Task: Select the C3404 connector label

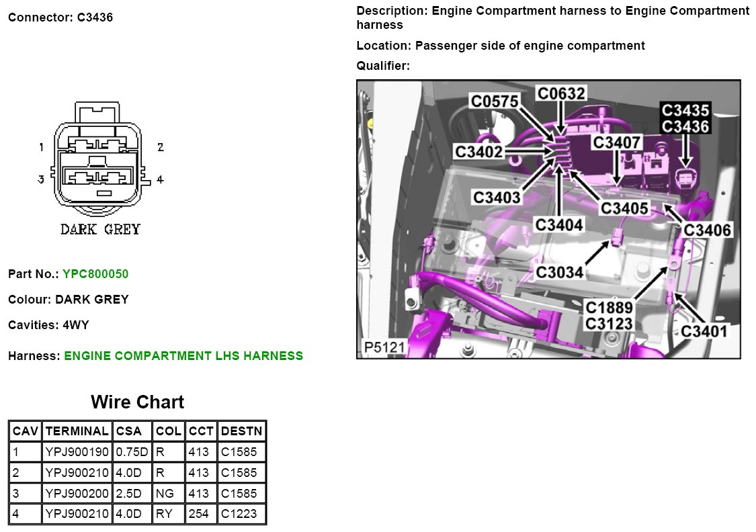Action: click(x=560, y=224)
